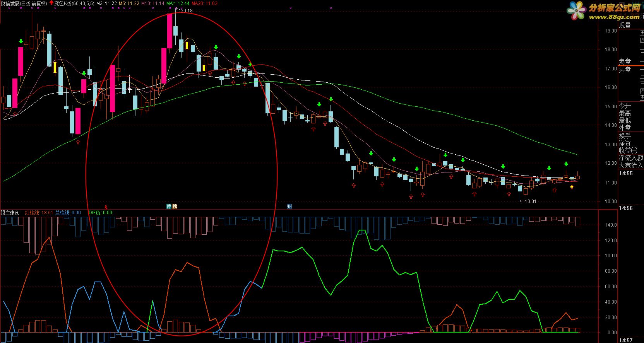644x343 pixels.
Task: Click the stock title 财信发展(日线.前复权)
Action: pyautogui.click(x=24, y=3)
